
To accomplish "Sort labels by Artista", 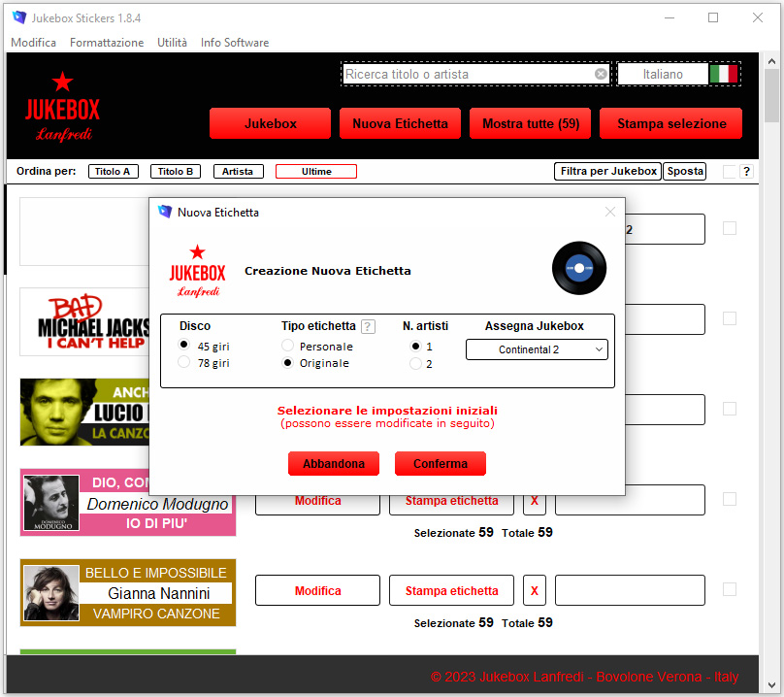I will [238, 172].
